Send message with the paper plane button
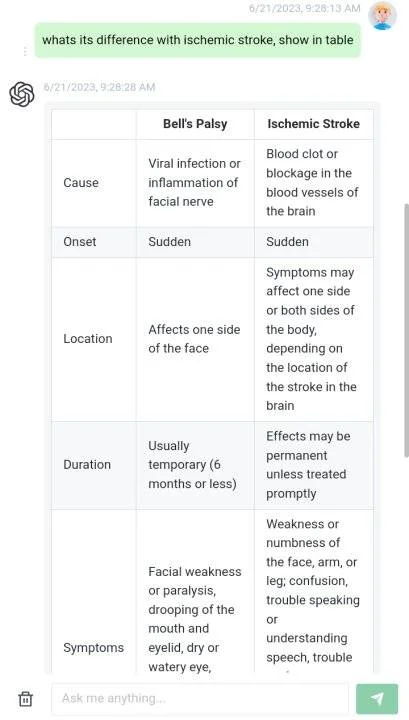 tap(377, 699)
